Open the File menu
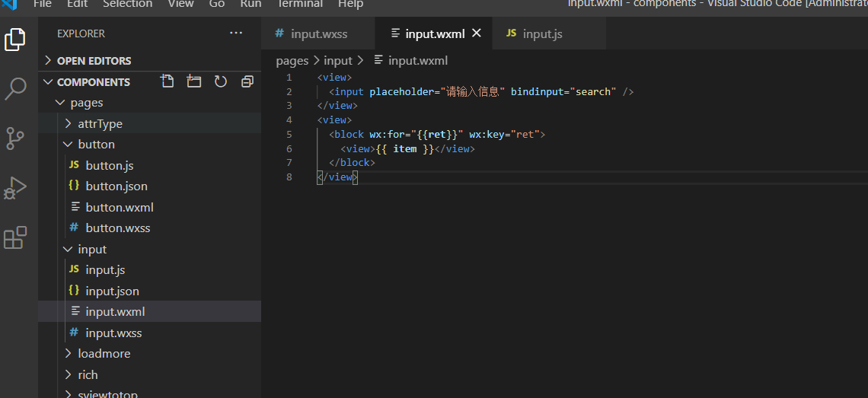The height and width of the screenshot is (398, 868). tap(43, 5)
